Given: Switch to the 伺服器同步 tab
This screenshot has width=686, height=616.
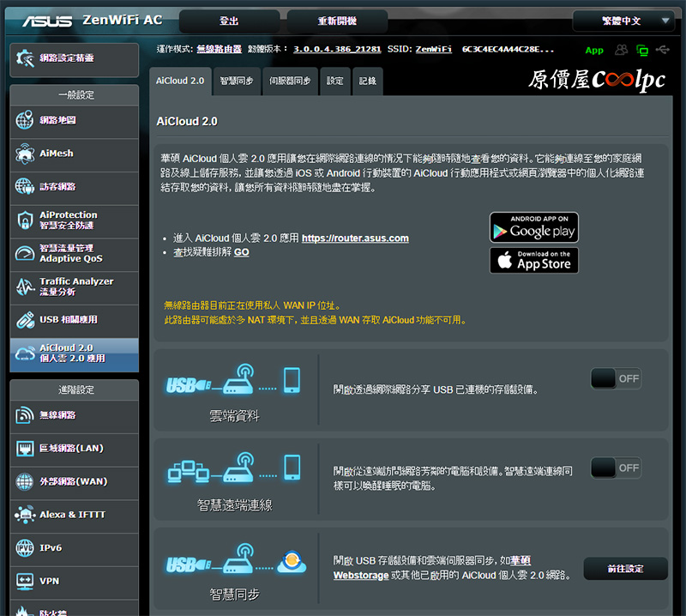Looking at the screenshot, I should (x=290, y=81).
